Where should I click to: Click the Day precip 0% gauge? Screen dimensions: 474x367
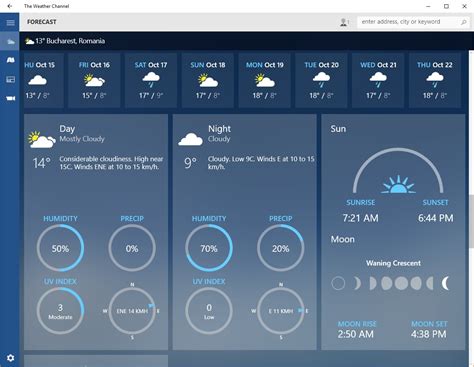click(x=132, y=248)
